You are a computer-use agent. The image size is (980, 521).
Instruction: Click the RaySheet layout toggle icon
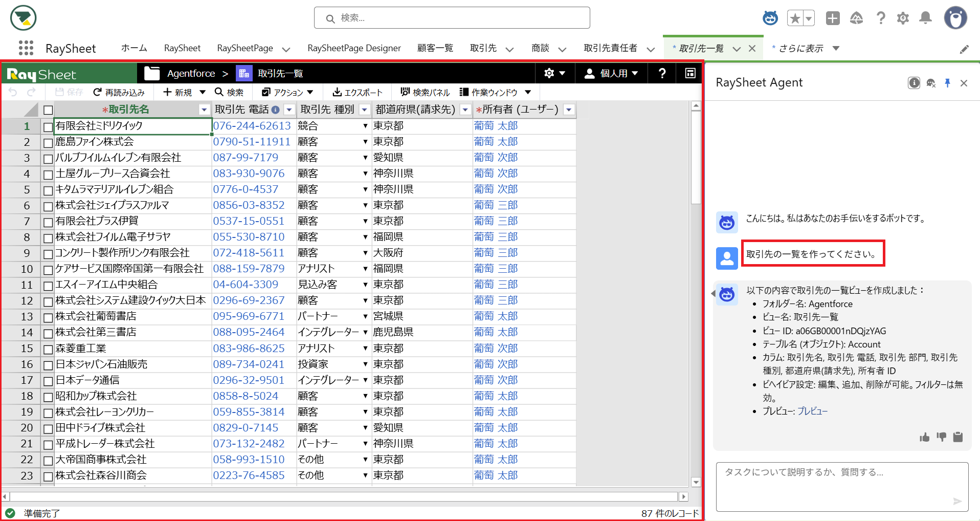690,74
